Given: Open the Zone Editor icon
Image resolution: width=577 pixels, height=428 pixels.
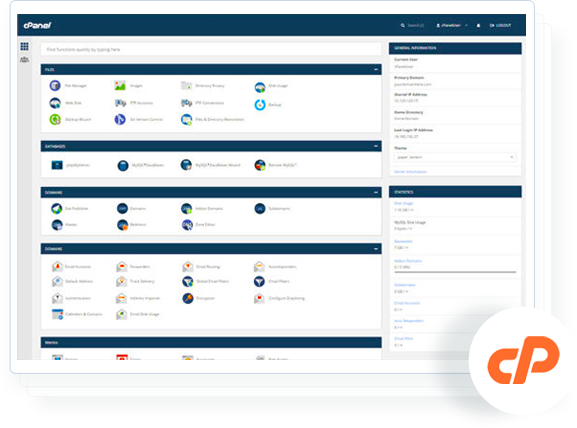Looking at the screenshot, I should point(187,224).
